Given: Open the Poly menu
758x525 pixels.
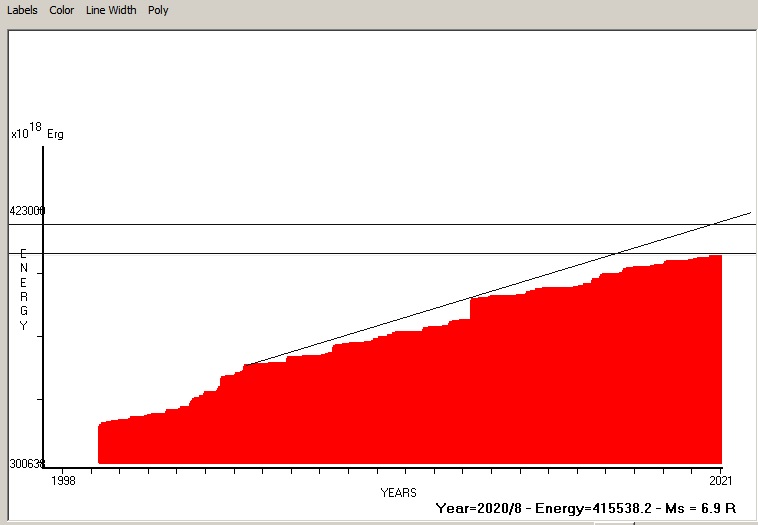Looking at the screenshot, I should [x=158, y=10].
